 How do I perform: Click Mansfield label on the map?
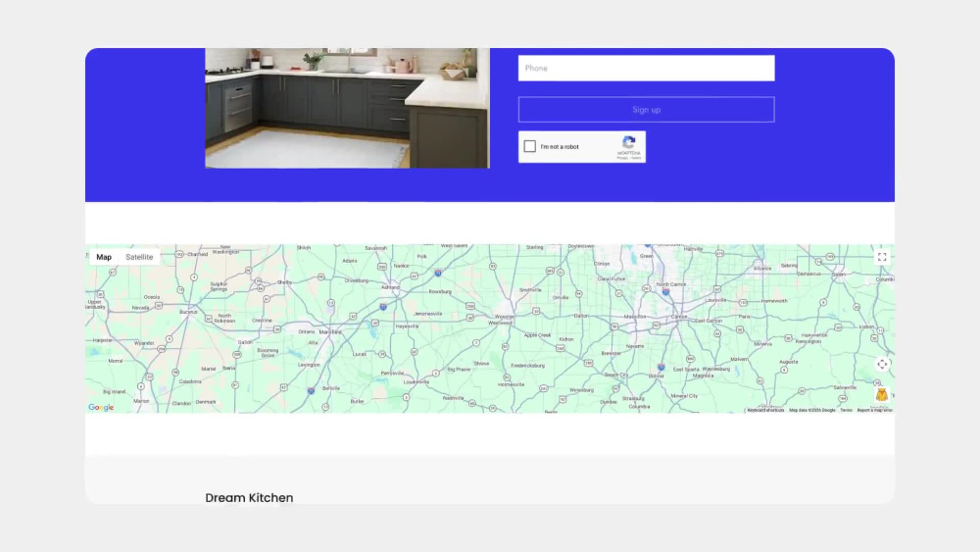(x=331, y=332)
